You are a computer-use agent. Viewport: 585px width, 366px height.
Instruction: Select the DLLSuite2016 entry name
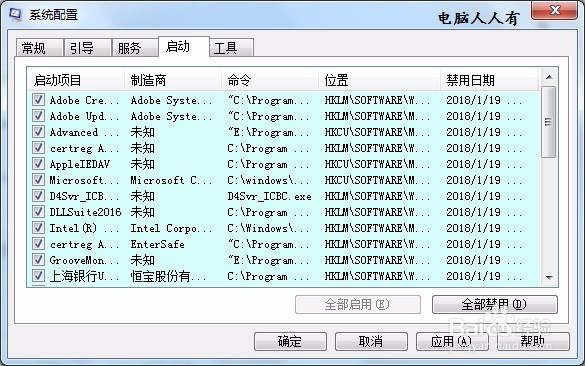(85, 212)
